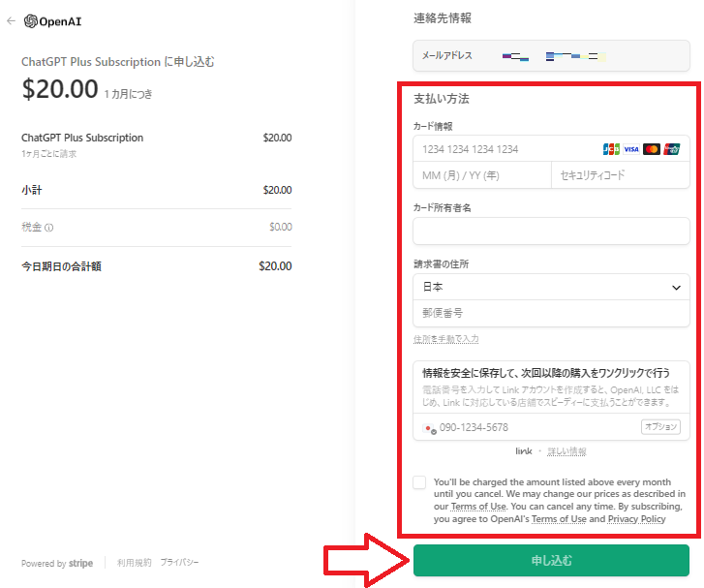The image size is (704, 588).
Task: Click the 'ChatGPT Plus Subscription' line item
Action: [x=82, y=138]
